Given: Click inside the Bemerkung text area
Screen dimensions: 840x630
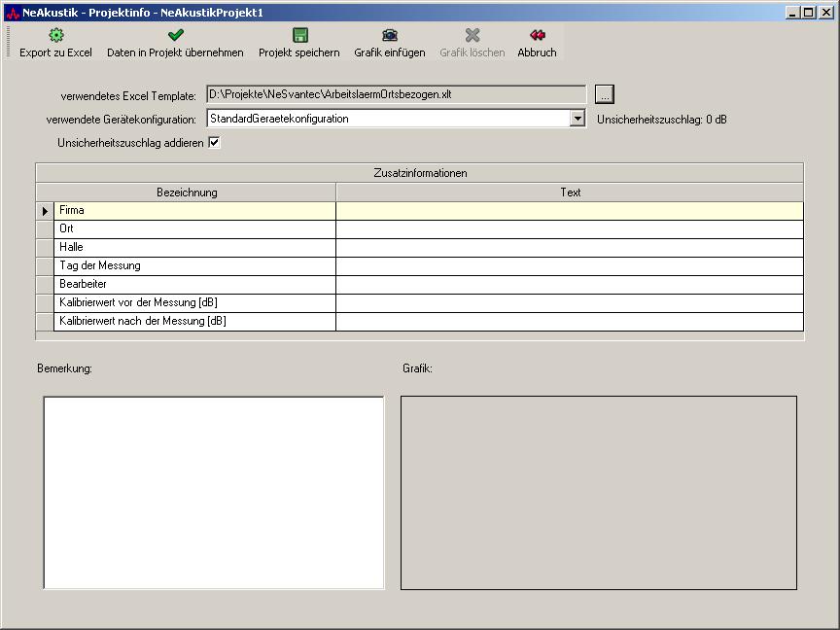Looking at the screenshot, I should [214, 492].
